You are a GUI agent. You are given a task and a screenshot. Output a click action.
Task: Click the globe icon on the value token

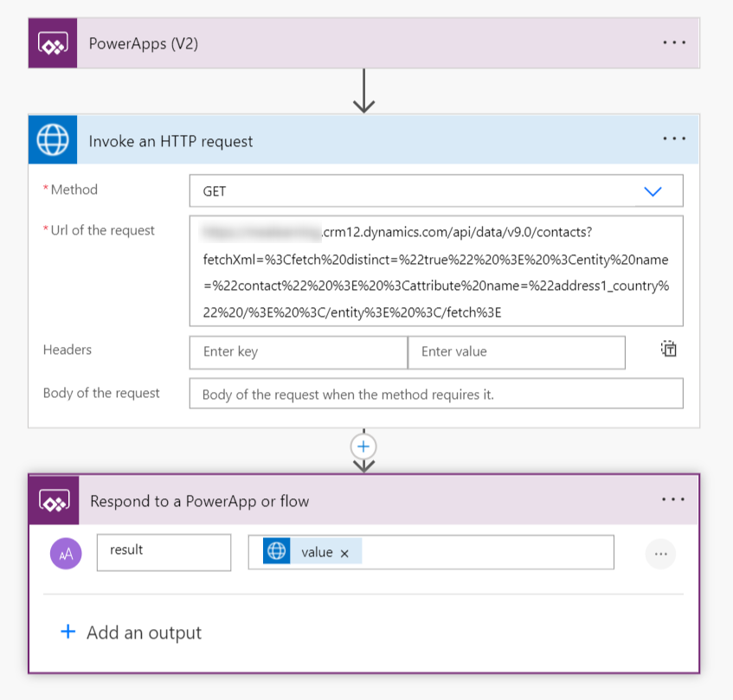[x=277, y=552]
